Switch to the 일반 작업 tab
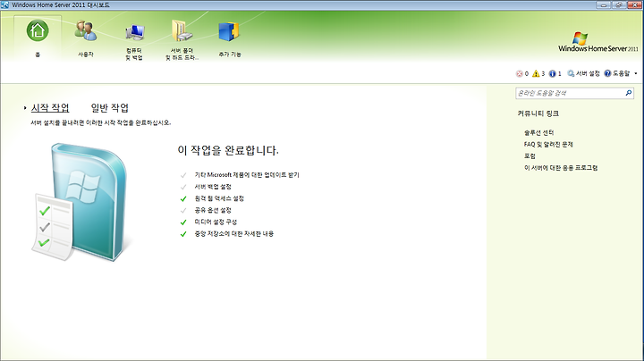Screen dimensions: 644x361 pos(110,108)
